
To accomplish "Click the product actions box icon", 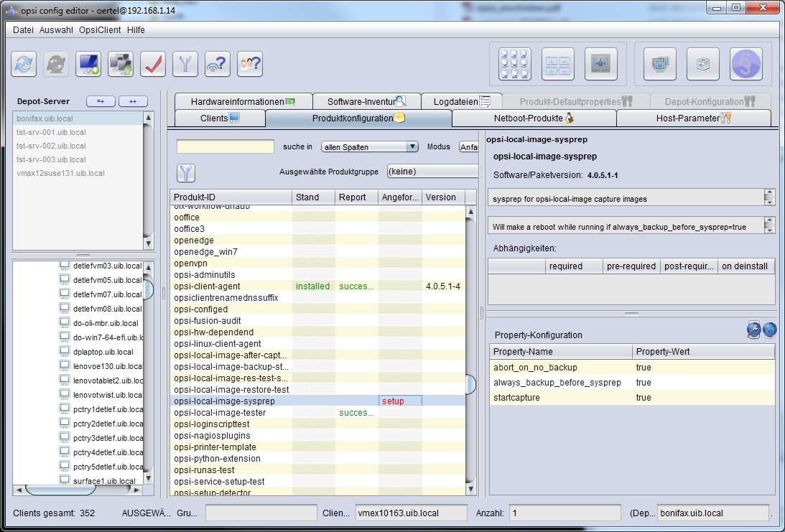I will click(703, 64).
